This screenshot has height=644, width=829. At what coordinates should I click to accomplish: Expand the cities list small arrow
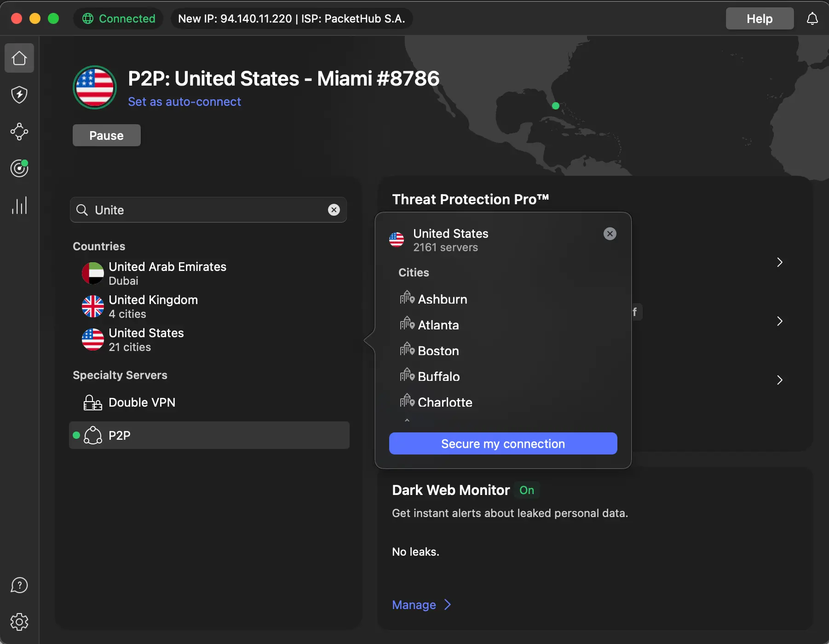coord(407,420)
